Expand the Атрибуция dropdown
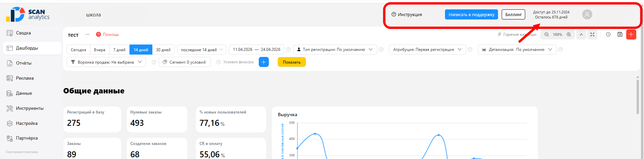 pyautogui.click(x=428, y=50)
